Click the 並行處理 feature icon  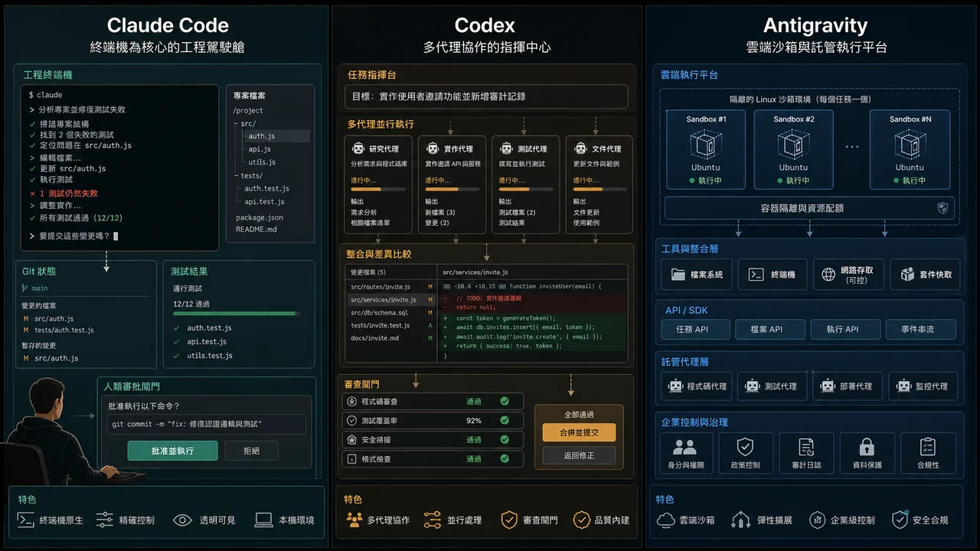click(433, 520)
